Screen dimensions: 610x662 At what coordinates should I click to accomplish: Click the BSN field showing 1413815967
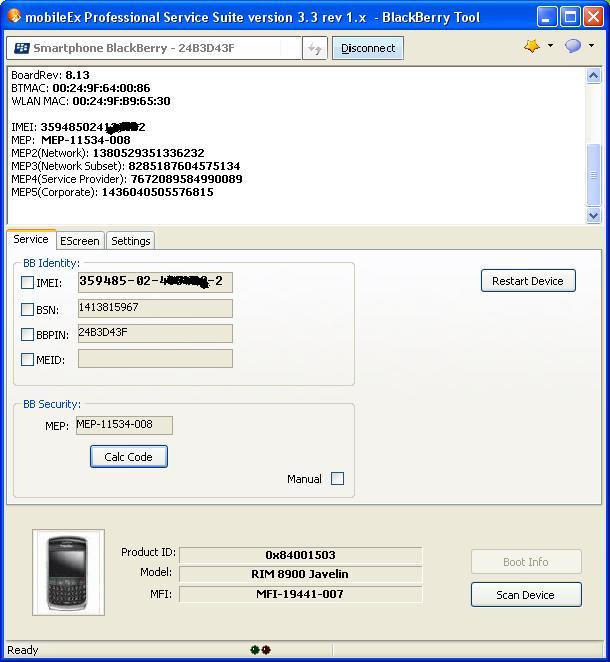(x=155, y=308)
